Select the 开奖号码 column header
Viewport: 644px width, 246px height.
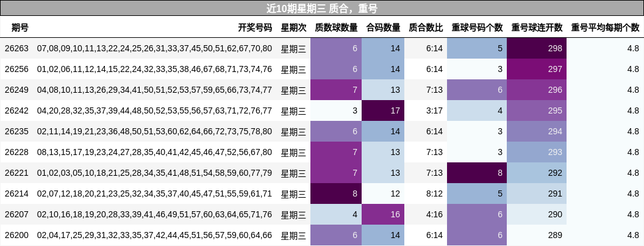pyautogui.click(x=255, y=27)
